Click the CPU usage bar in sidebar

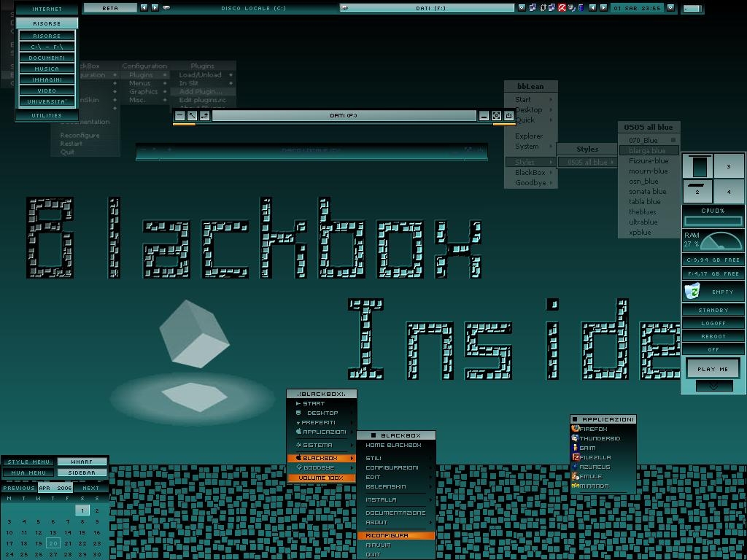click(x=713, y=221)
